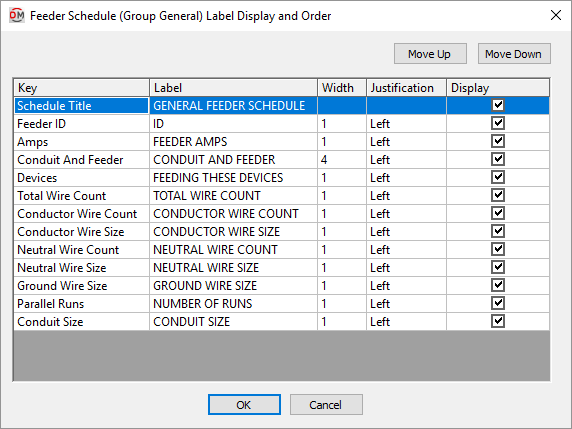572x429 pixels.
Task: Uncheck Display for Ground Wire Size
Action: point(498,286)
